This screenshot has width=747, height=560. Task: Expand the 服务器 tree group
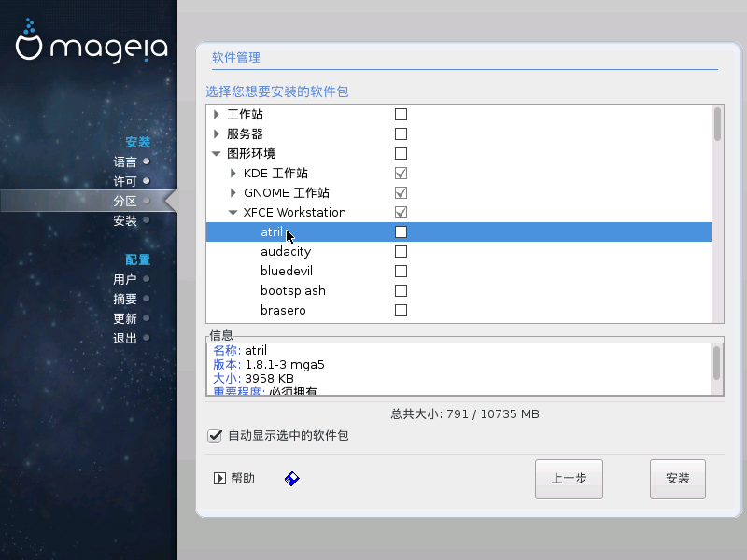coord(217,133)
